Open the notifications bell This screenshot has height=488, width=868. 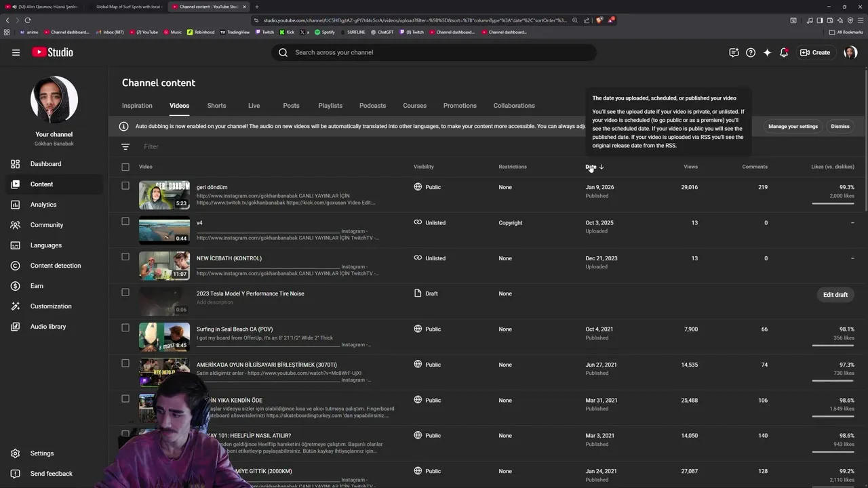click(784, 52)
